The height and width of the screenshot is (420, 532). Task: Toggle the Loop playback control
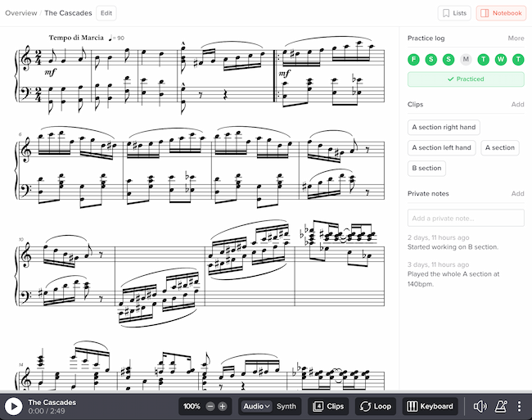click(x=376, y=406)
